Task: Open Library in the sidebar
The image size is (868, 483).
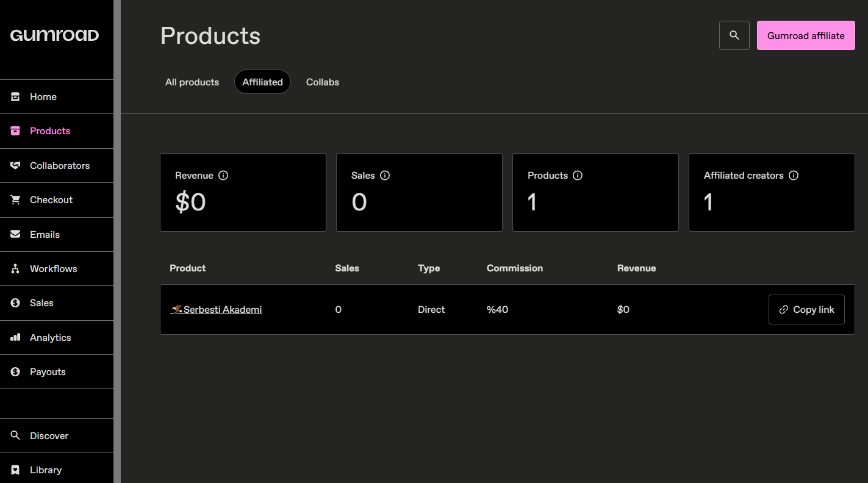Action: point(57,470)
